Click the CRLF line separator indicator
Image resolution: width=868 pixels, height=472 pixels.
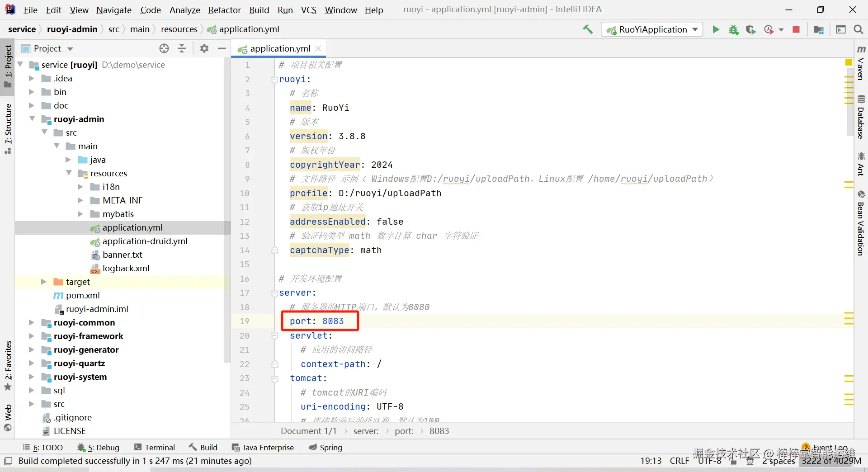679,461
